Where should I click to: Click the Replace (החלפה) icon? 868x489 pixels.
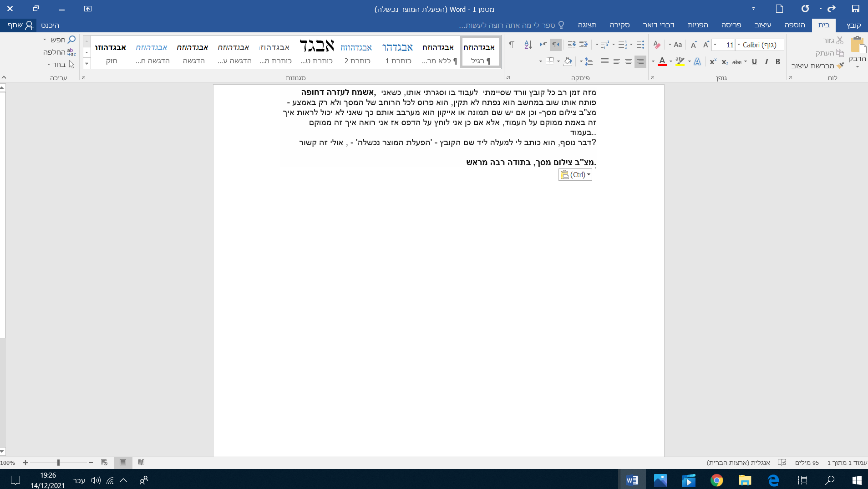pyautogui.click(x=71, y=52)
